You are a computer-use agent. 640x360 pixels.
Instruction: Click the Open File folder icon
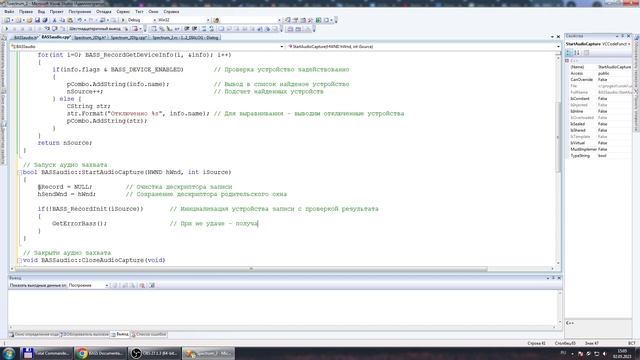29,20
